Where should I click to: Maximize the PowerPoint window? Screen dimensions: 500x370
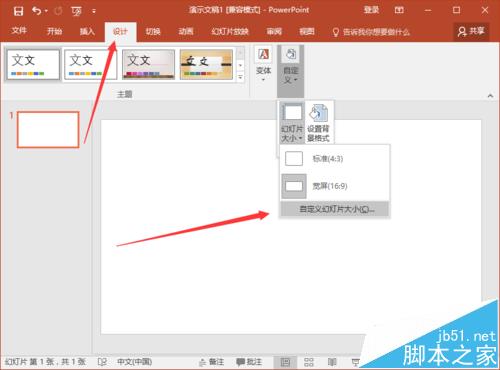(456, 10)
